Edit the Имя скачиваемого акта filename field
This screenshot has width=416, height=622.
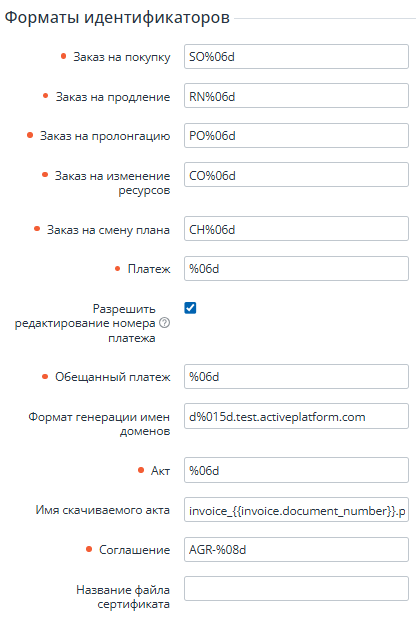[296, 510]
